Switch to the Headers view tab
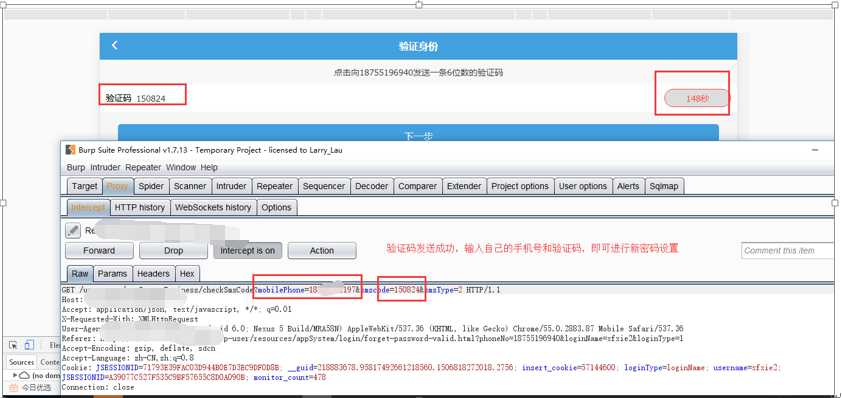Screen dimensions: 842x398 click(153, 274)
